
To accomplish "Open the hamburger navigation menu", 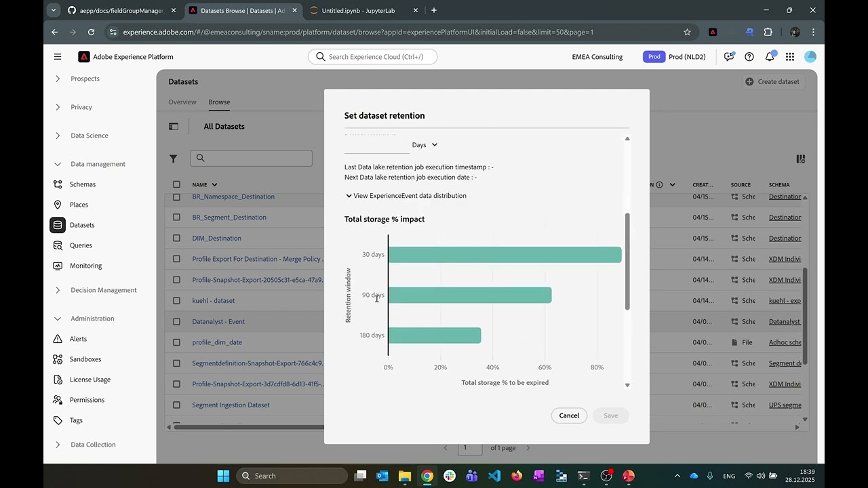I will coord(58,57).
